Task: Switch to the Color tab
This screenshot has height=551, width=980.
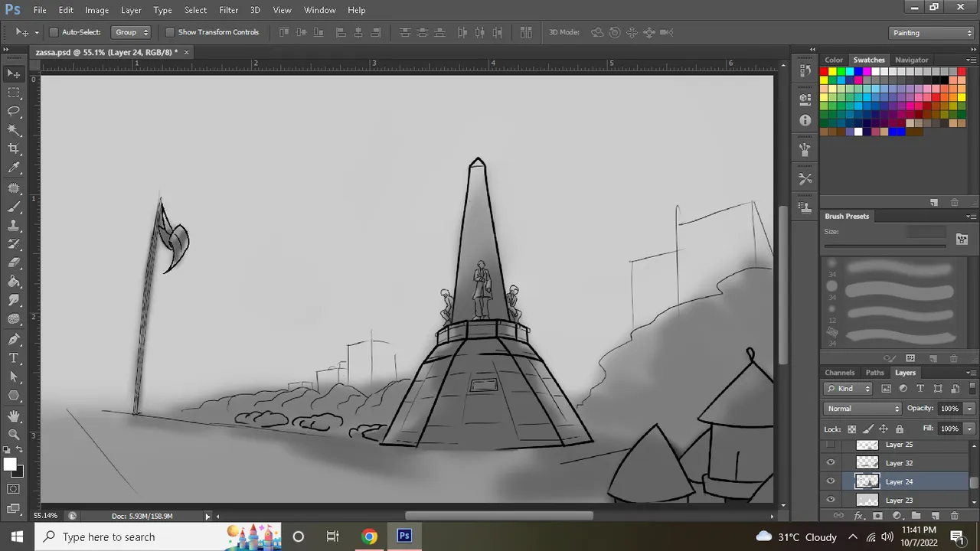Action: tap(834, 60)
